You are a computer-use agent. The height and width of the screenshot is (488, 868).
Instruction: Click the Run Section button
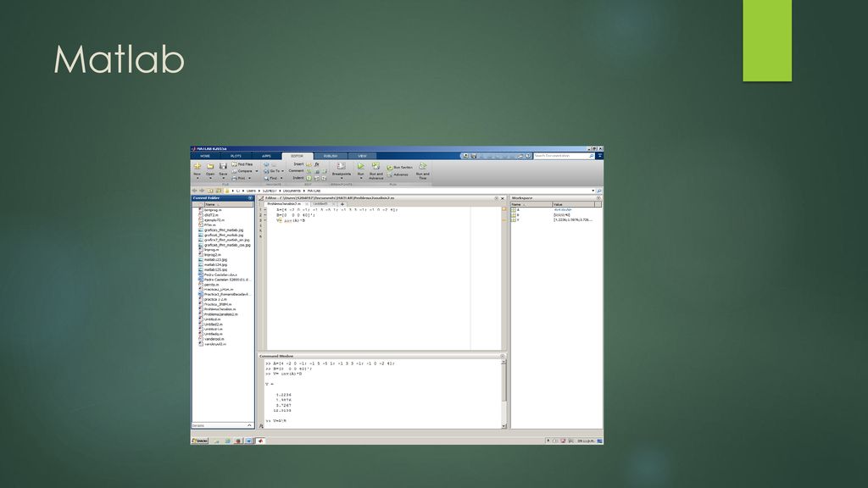(x=400, y=167)
